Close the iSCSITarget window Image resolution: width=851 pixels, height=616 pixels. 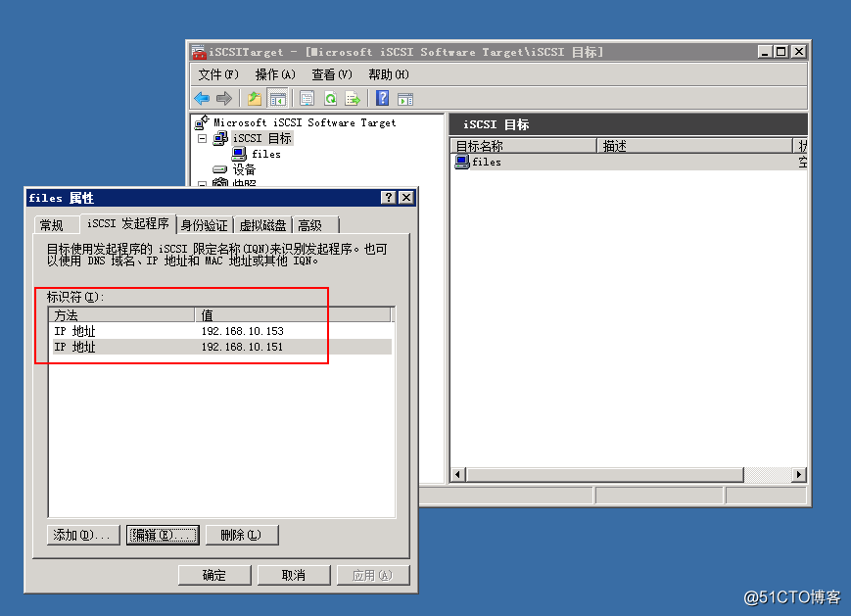(799, 52)
